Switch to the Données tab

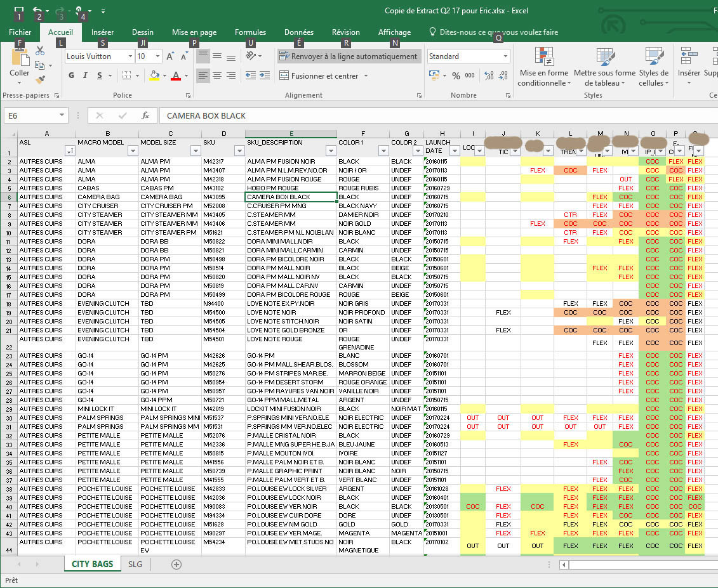(298, 32)
